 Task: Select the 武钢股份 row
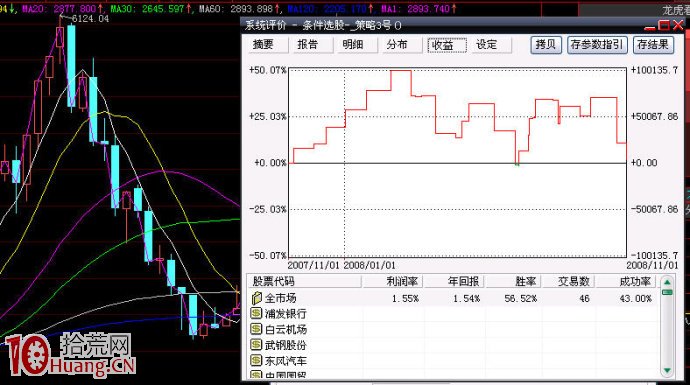coord(453,345)
